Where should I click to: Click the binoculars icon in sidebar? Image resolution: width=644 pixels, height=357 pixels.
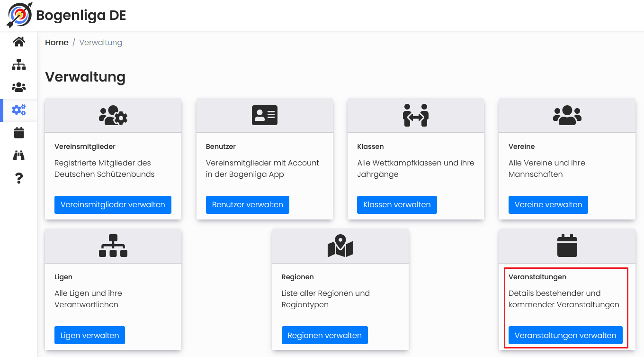point(19,156)
